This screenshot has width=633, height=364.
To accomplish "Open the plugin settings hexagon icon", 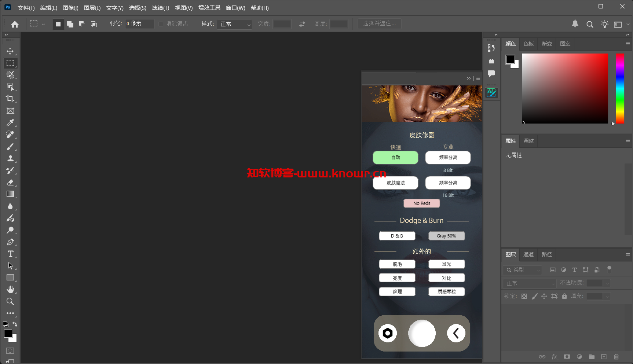I will (x=388, y=333).
